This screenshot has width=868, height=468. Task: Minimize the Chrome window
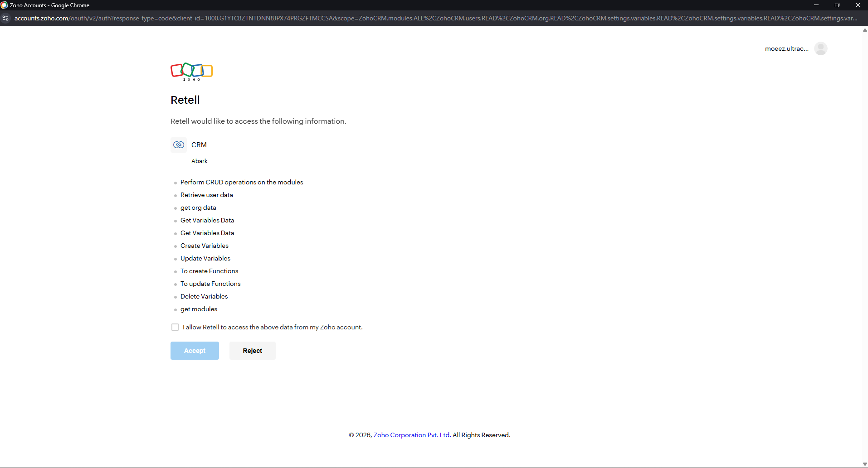816,5
